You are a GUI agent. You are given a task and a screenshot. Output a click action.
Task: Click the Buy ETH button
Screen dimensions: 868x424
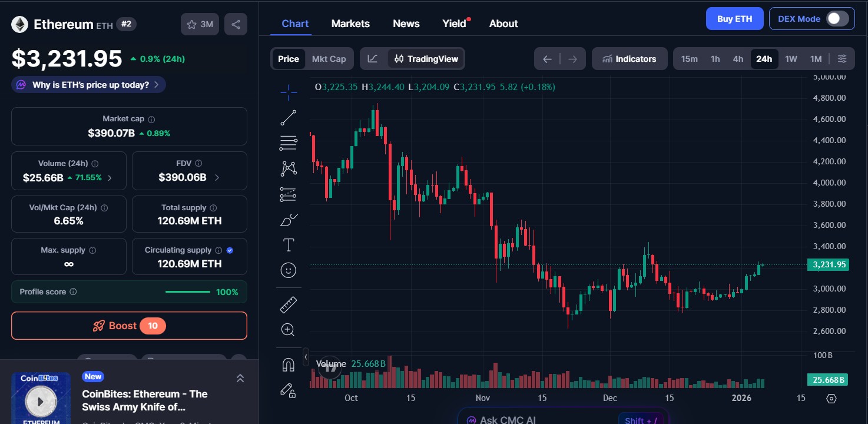734,18
